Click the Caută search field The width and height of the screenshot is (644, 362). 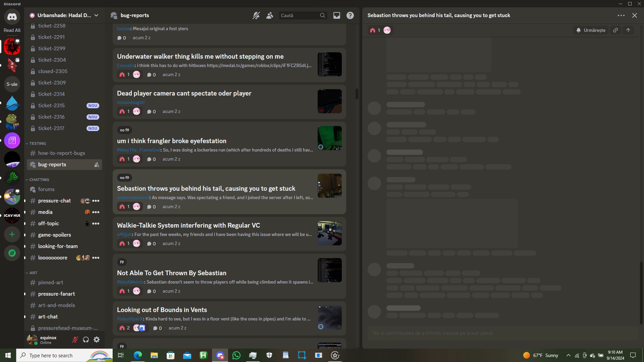[299, 15]
